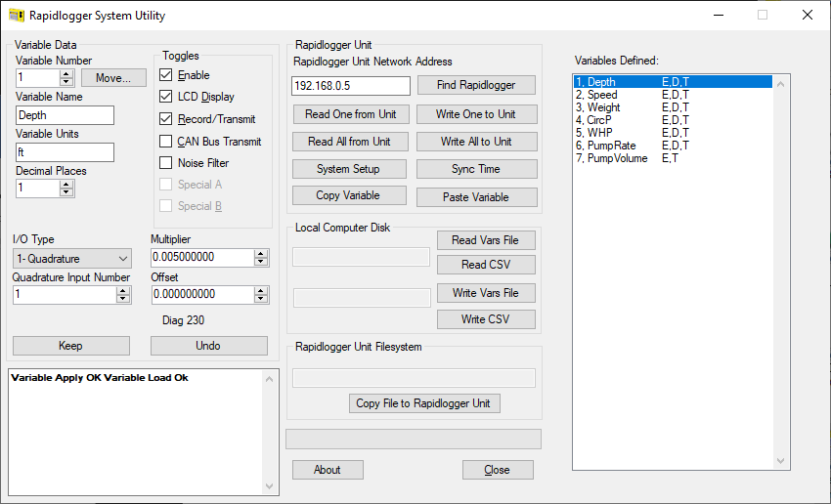Click Copy Variable button
The width and height of the screenshot is (831, 504).
coord(349,195)
